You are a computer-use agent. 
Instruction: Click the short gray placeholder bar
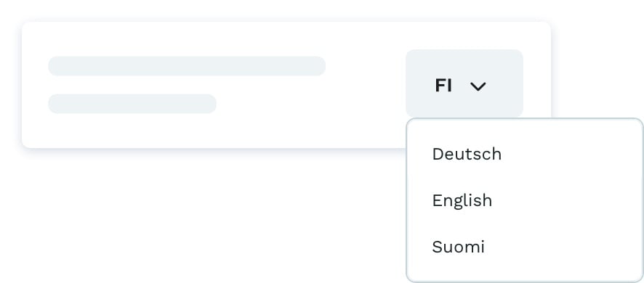(x=132, y=104)
